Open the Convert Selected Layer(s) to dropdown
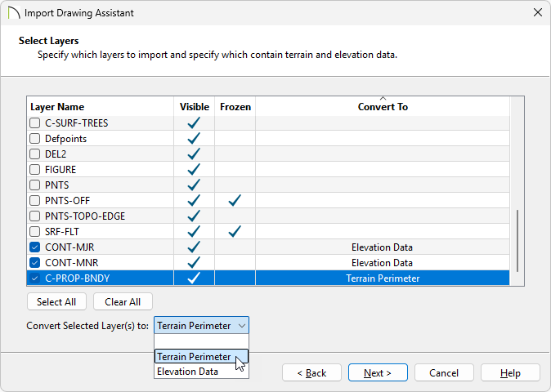This screenshot has width=551, height=392. (x=201, y=325)
